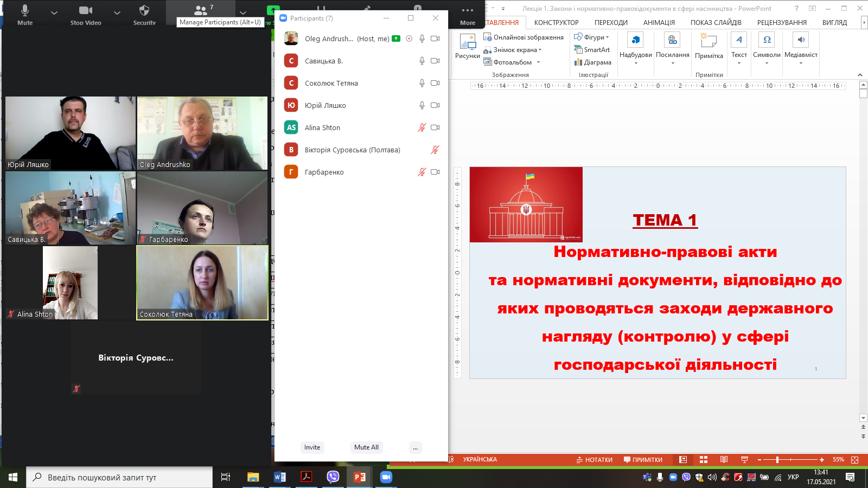Click Windows search box on taskbar
Screen dimensions: 868x488
pyautogui.click(x=119, y=477)
